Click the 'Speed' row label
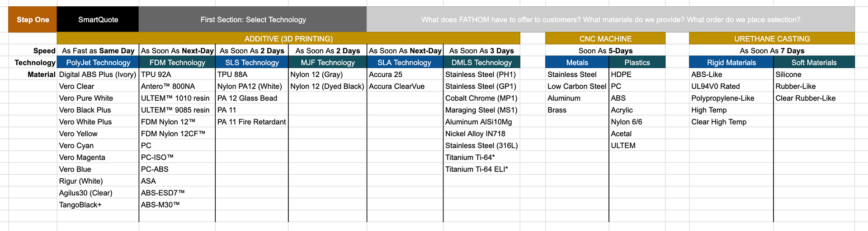The image size is (868, 231). click(x=44, y=51)
